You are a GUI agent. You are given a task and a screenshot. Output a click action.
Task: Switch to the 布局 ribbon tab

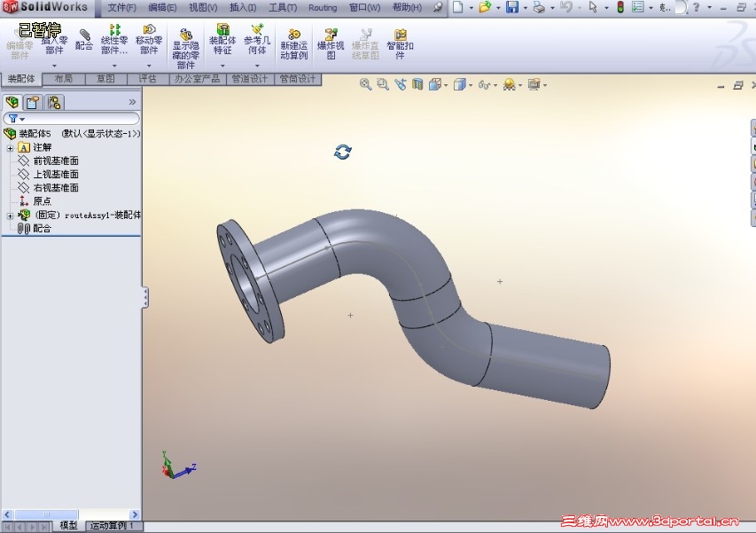pyautogui.click(x=64, y=79)
